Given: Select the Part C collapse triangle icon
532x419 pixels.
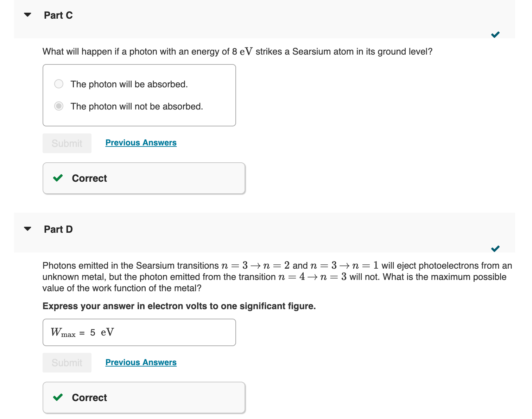Looking at the screenshot, I should click(28, 14).
